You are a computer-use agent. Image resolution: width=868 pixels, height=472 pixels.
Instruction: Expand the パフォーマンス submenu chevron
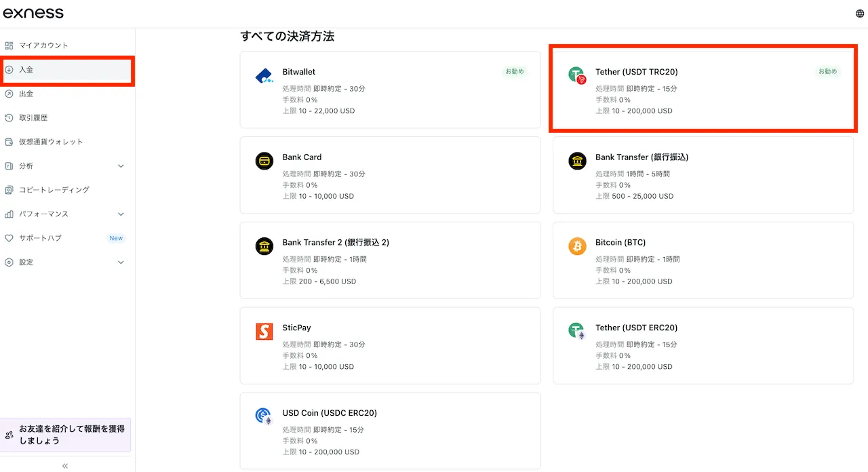[121, 214]
